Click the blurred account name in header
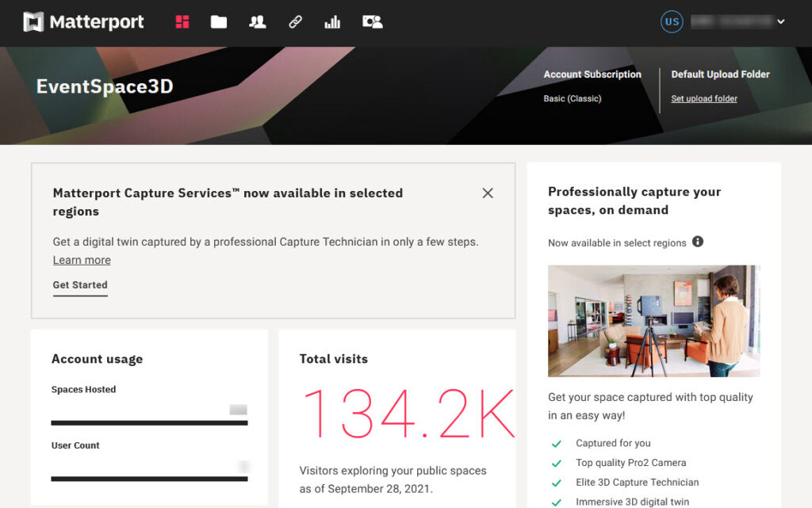 (x=731, y=21)
